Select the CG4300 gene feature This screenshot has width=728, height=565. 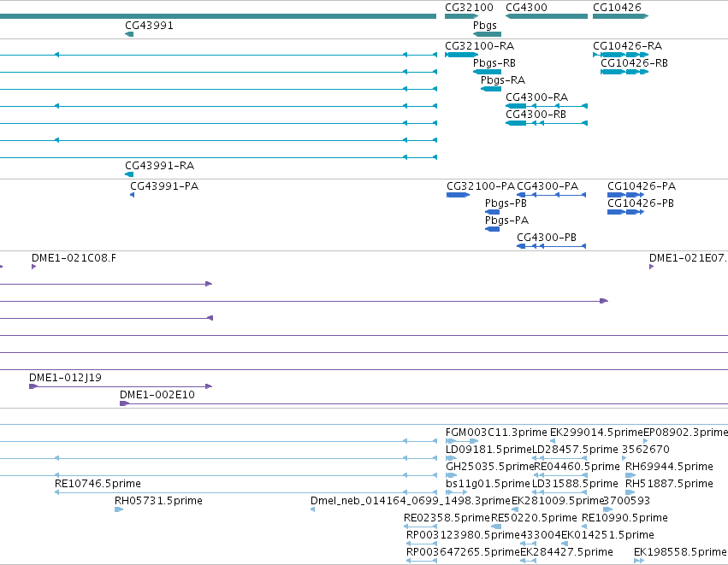click(547, 16)
